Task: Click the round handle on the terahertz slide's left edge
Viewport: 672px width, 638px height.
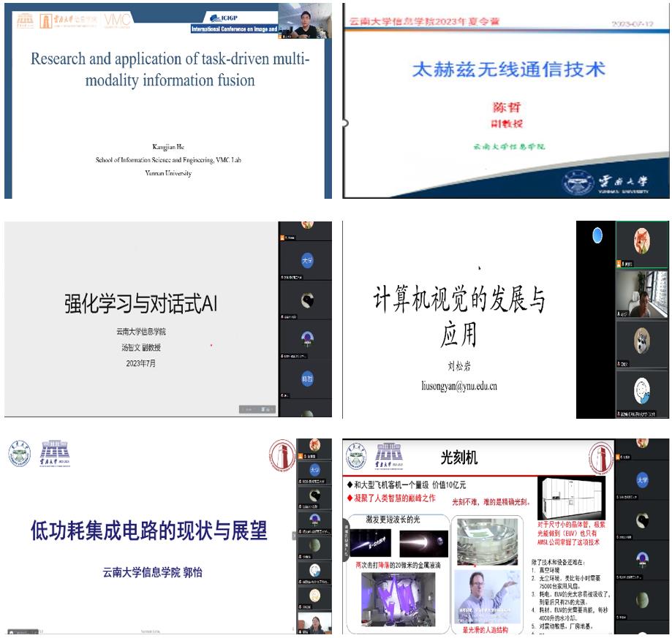Action: coord(344,123)
